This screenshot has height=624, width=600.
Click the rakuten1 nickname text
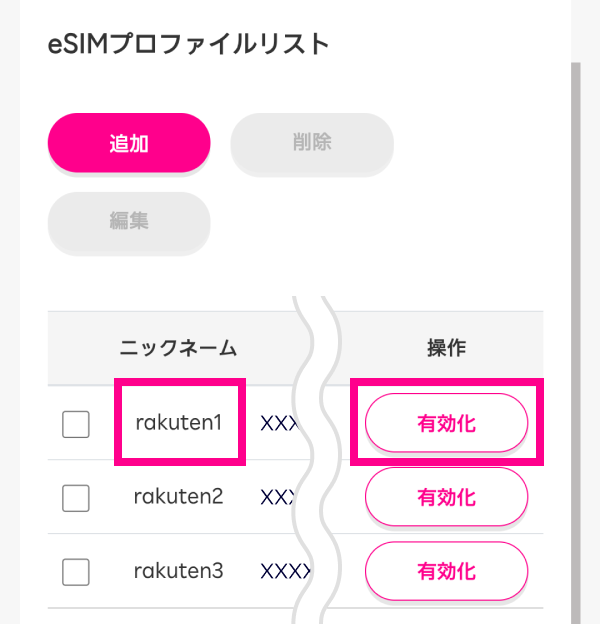(178, 423)
